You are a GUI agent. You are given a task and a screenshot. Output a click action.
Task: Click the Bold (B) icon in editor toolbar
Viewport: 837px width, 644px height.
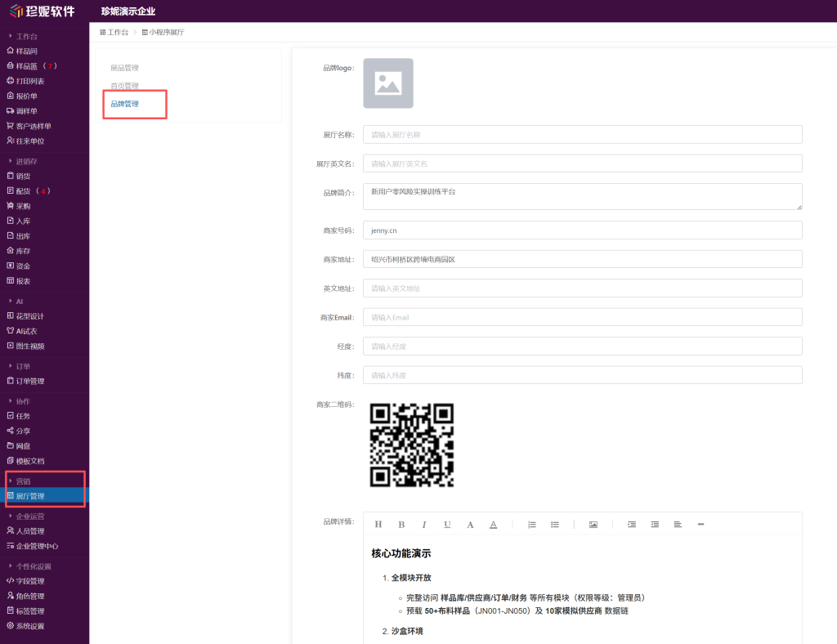tap(401, 525)
